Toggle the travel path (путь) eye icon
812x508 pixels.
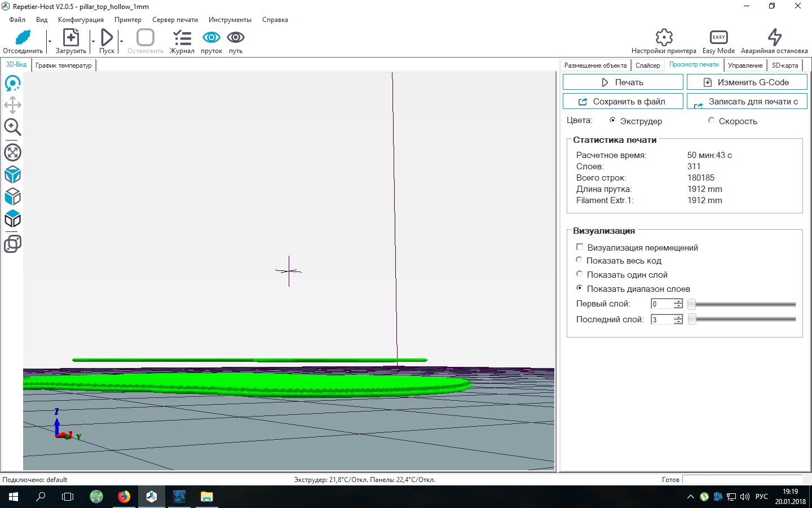pos(236,38)
